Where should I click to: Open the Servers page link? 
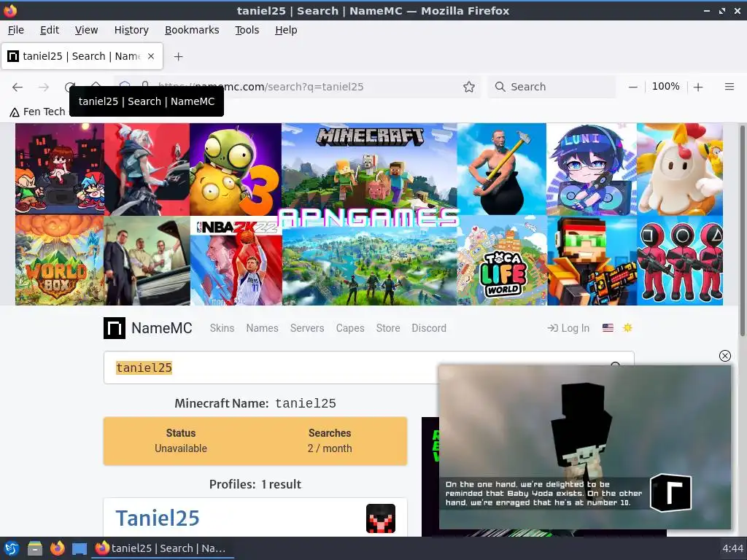point(307,328)
